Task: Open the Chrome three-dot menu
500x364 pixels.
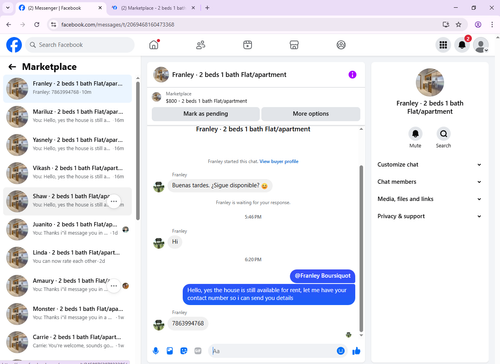Action: point(492,24)
